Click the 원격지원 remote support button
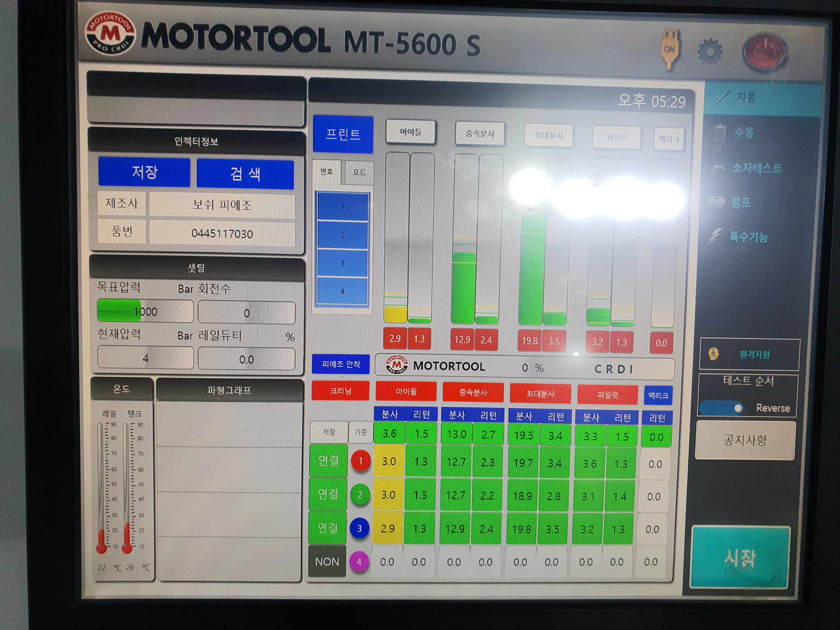The width and height of the screenshot is (840, 630). (750, 354)
